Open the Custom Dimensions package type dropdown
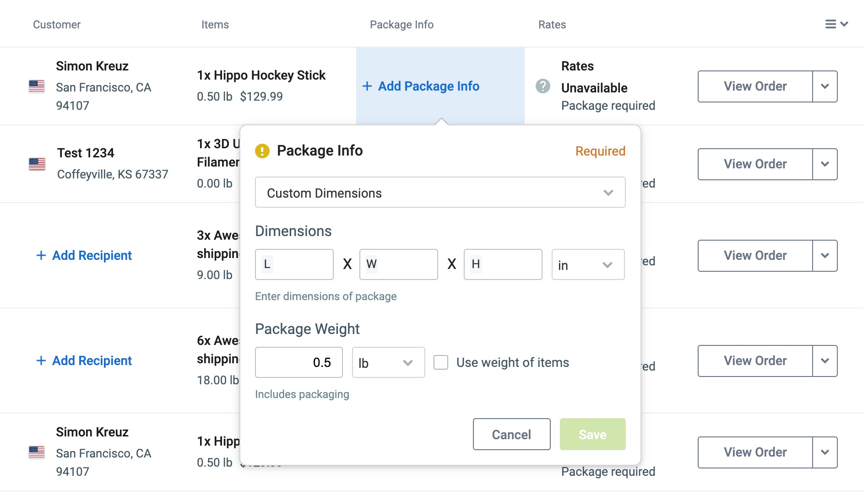The height and width of the screenshot is (495, 868). pos(440,193)
